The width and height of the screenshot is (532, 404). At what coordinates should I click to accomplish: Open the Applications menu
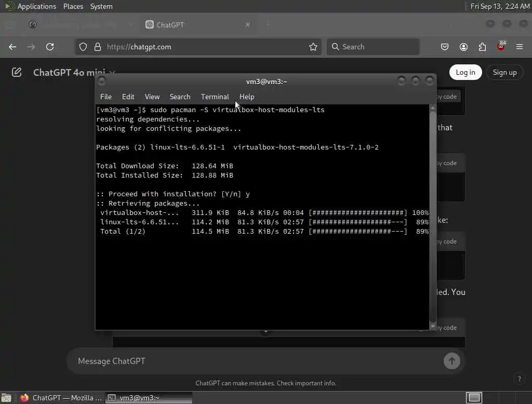[37, 6]
